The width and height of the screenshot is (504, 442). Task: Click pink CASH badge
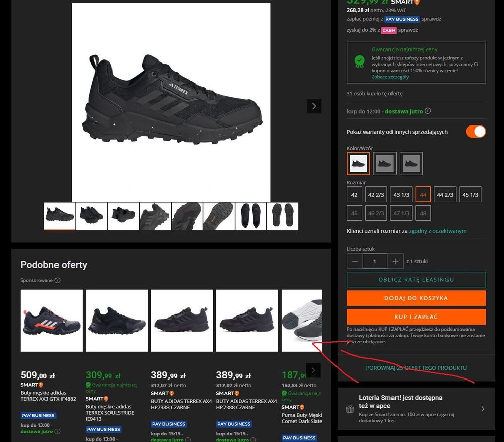pyautogui.click(x=388, y=30)
